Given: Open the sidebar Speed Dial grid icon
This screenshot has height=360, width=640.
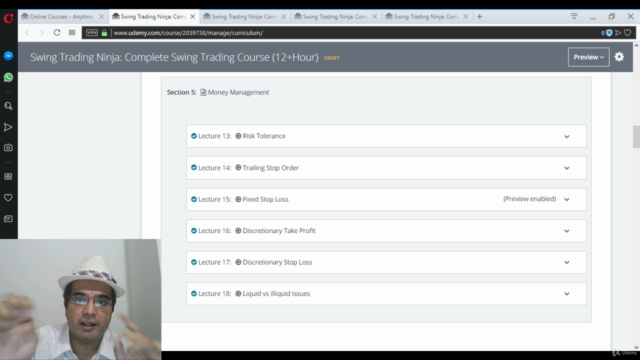Looking at the screenshot, I should coord(8,176).
